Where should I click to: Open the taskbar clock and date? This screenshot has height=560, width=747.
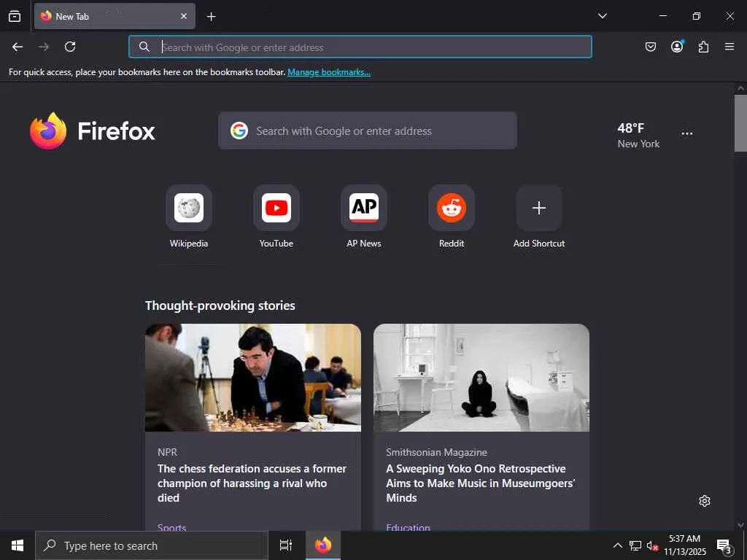coord(685,545)
